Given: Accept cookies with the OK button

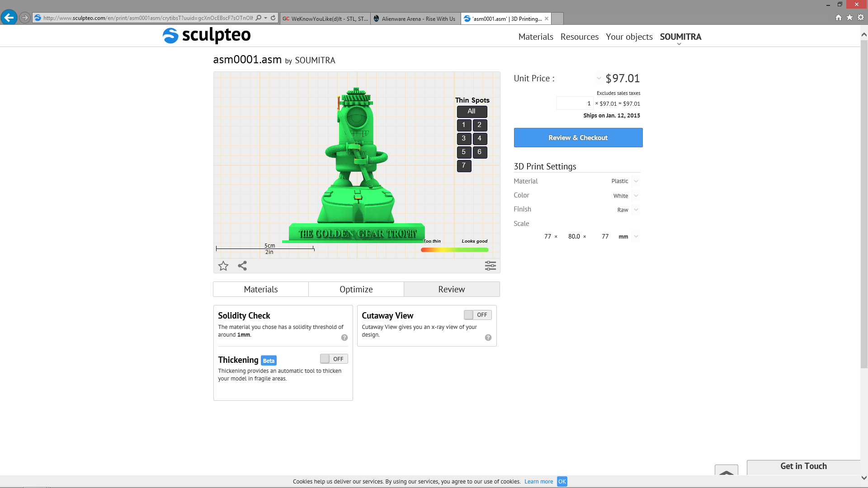Looking at the screenshot, I should pos(562,482).
